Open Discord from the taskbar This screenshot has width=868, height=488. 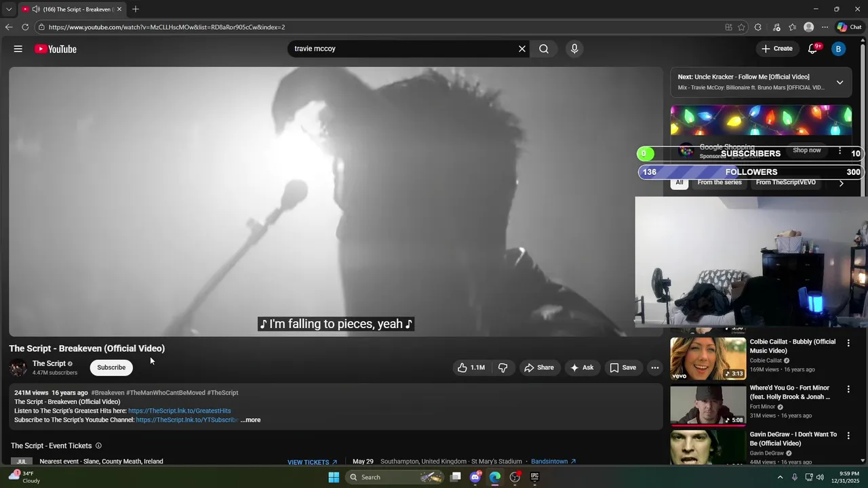pos(475,477)
